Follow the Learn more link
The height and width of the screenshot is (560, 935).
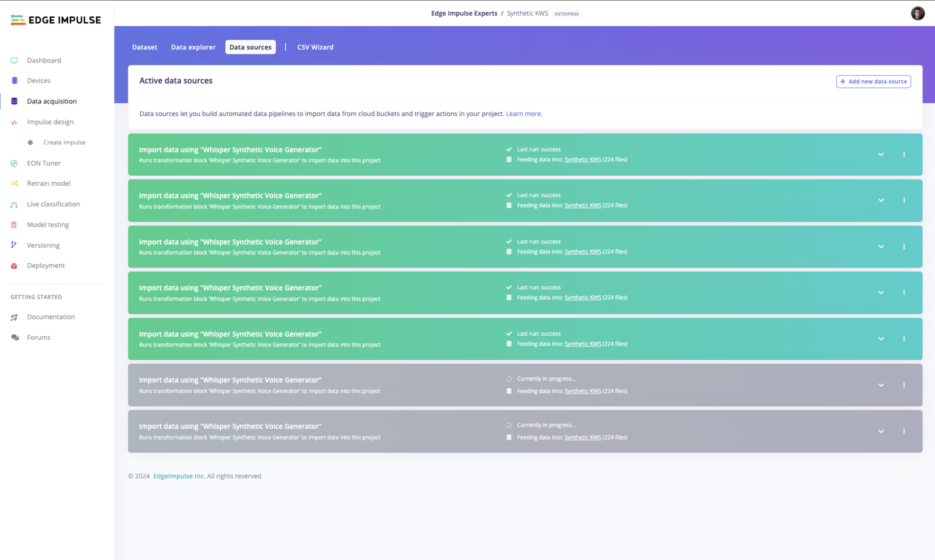point(523,114)
